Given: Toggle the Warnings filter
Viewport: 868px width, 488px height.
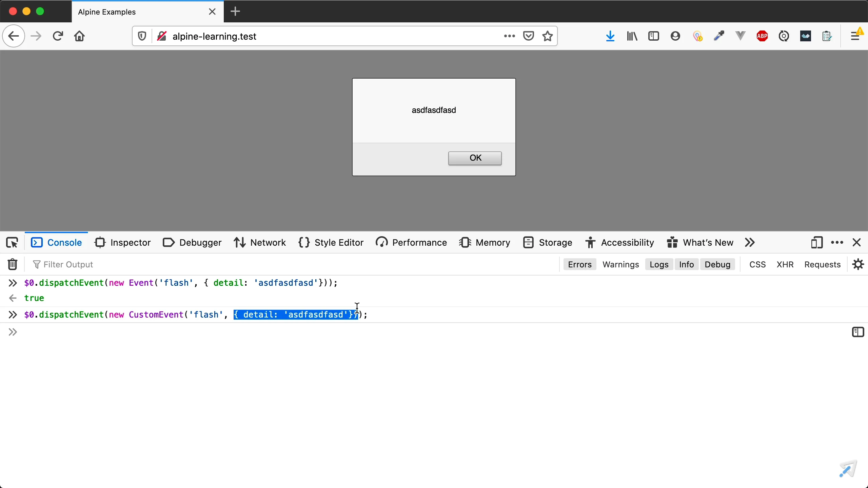Looking at the screenshot, I should [x=620, y=264].
